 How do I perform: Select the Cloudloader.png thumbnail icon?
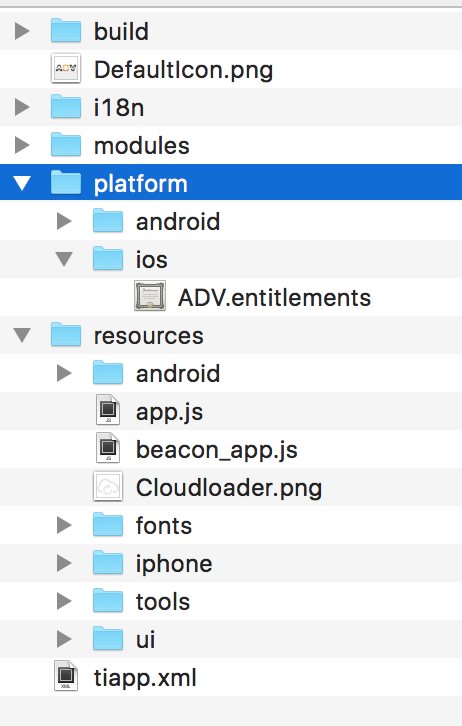point(108,487)
